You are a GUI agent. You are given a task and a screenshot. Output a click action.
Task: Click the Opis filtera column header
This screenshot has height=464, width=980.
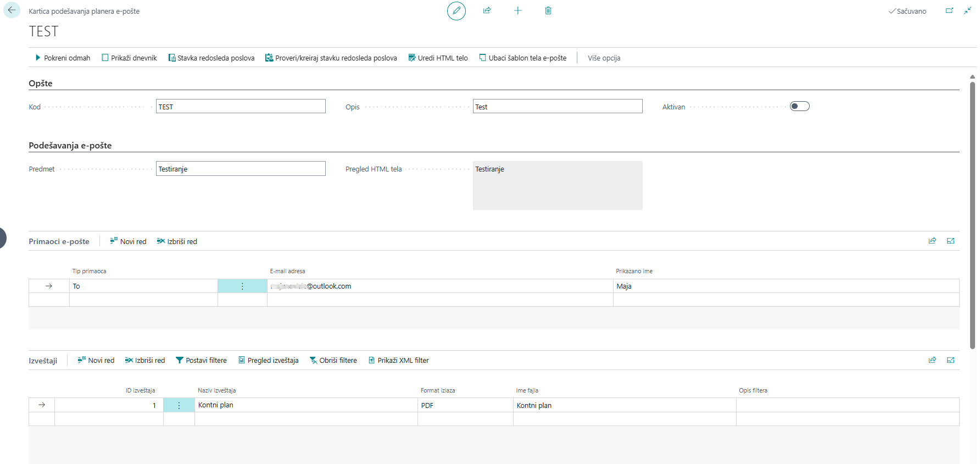pos(753,390)
